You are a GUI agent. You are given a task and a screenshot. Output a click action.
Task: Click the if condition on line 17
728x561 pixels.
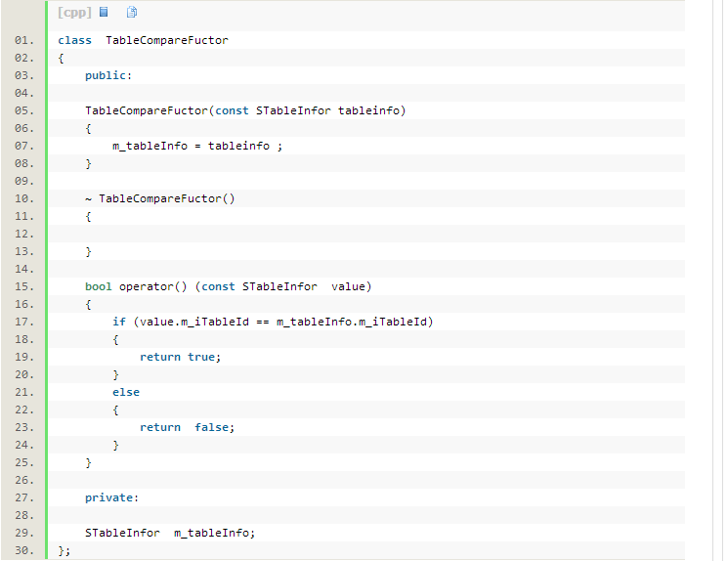[x=273, y=322]
